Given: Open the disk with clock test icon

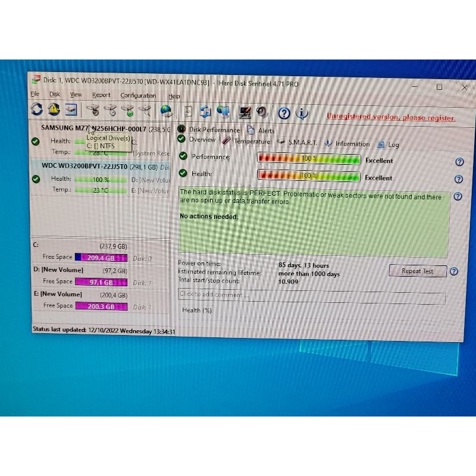Looking at the screenshot, I should point(110,110).
